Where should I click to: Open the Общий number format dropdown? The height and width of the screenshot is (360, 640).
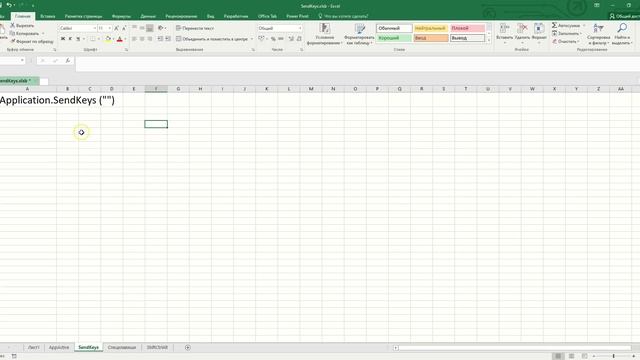point(300,28)
